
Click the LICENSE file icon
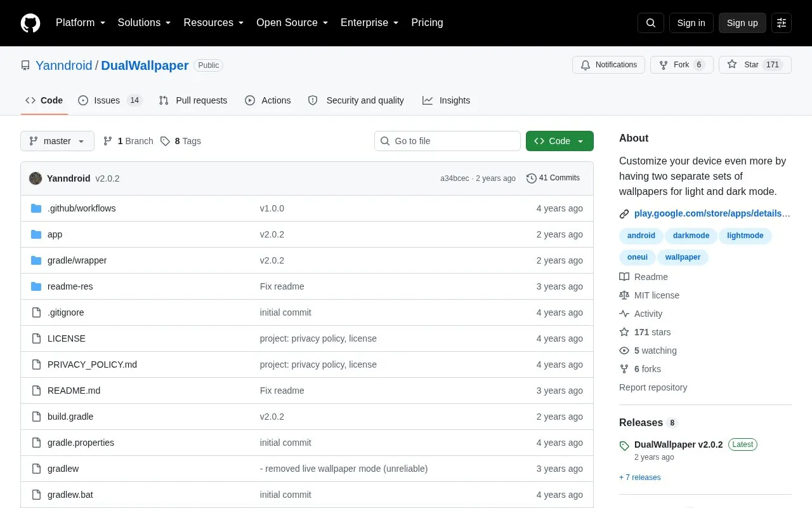(36, 338)
